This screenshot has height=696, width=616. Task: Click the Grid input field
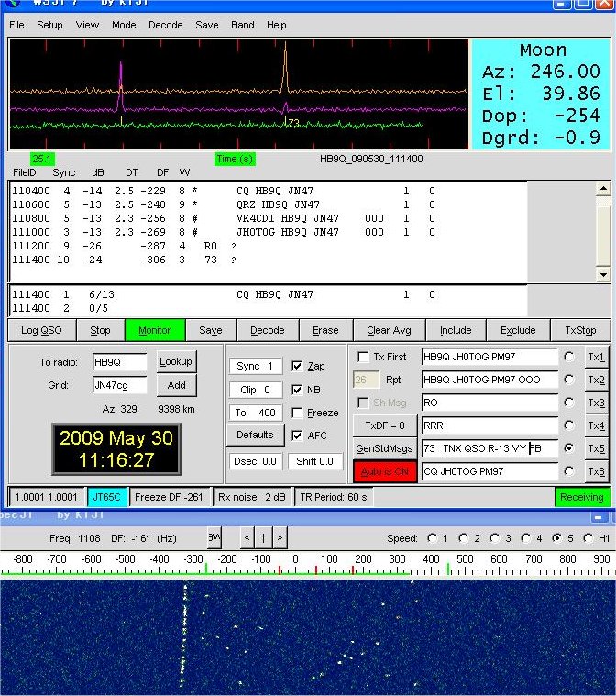click(x=119, y=385)
